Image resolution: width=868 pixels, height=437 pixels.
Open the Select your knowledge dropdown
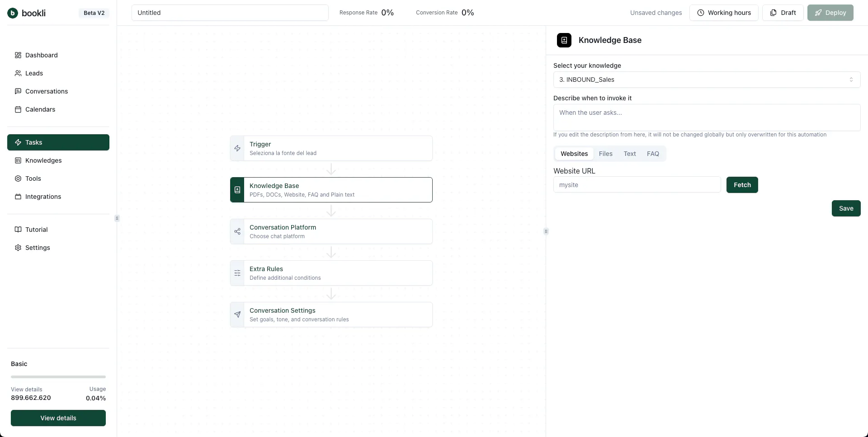pyautogui.click(x=707, y=80)
